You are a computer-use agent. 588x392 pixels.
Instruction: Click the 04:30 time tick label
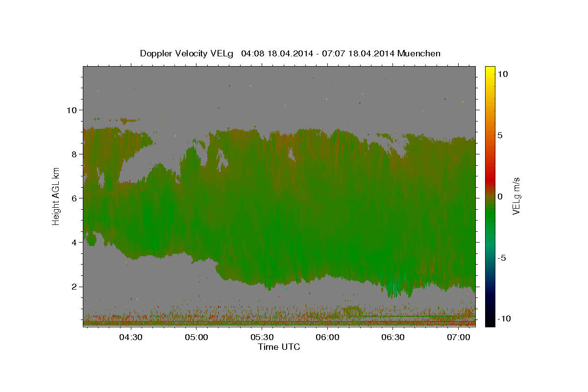click(131, 338)
